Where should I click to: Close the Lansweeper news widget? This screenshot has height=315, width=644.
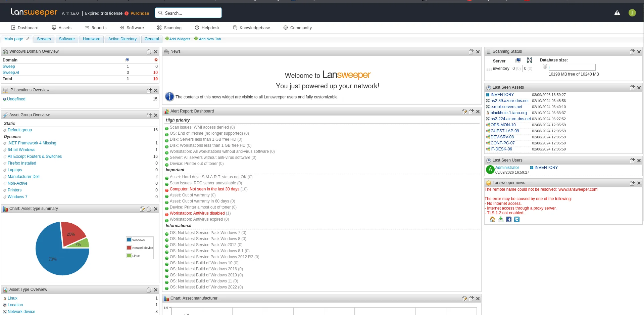point(639,183)
